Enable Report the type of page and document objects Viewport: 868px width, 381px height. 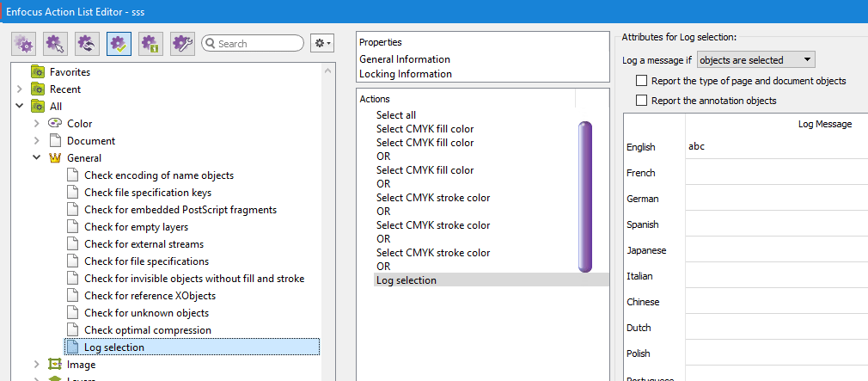[x=642, y=81]
